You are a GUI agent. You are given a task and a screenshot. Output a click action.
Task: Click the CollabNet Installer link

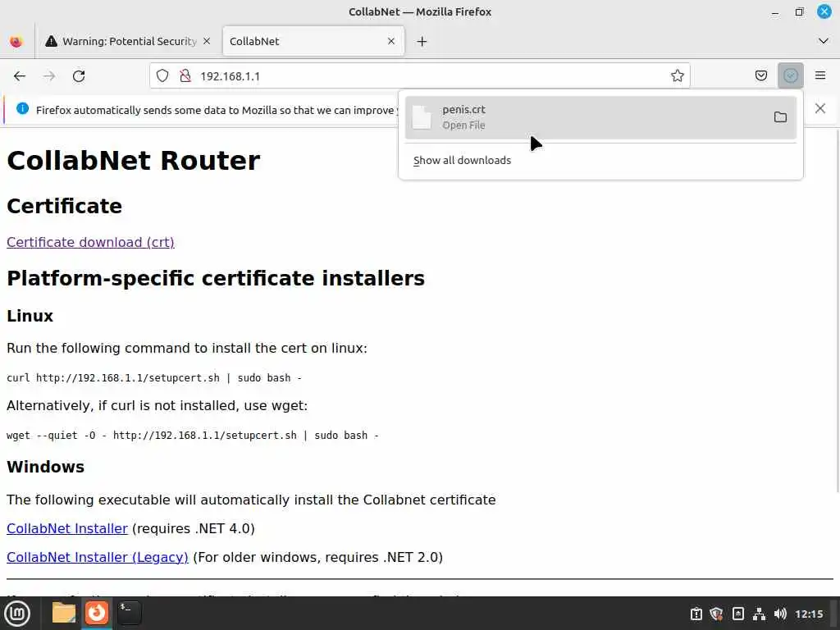click(x=67, y=529)
